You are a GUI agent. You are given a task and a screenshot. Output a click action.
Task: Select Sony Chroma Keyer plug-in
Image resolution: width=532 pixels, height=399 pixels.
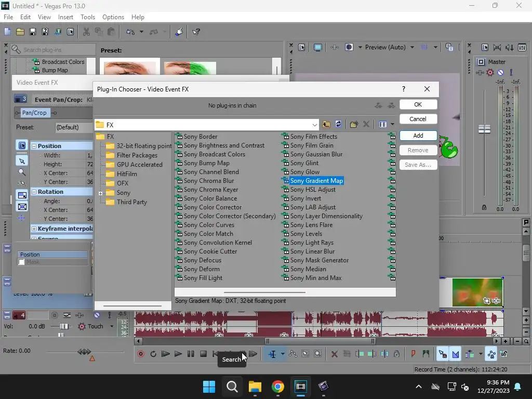point(211,190)
